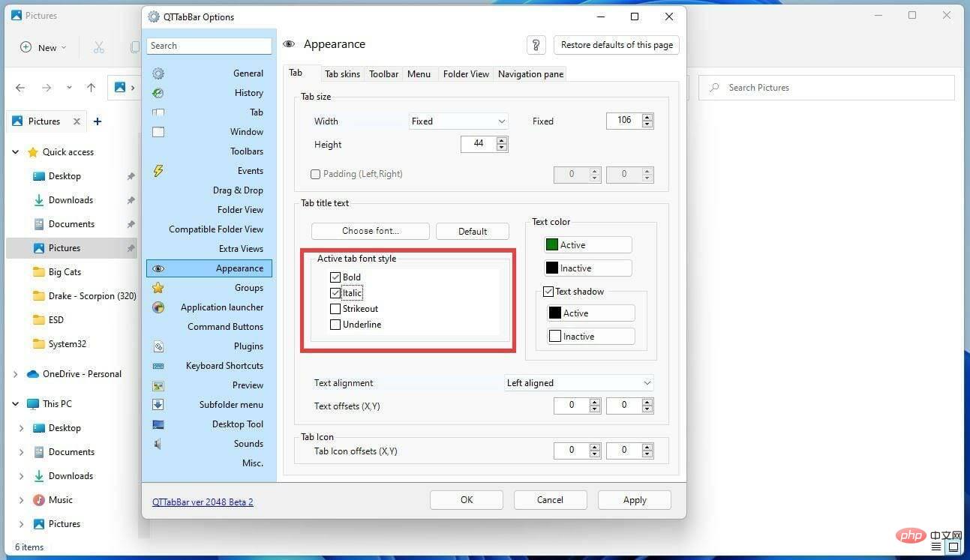Click the Keyboard Shortcuts keyboard icon
This screenshot has width=970, height=560.
(x=158, y=366)
